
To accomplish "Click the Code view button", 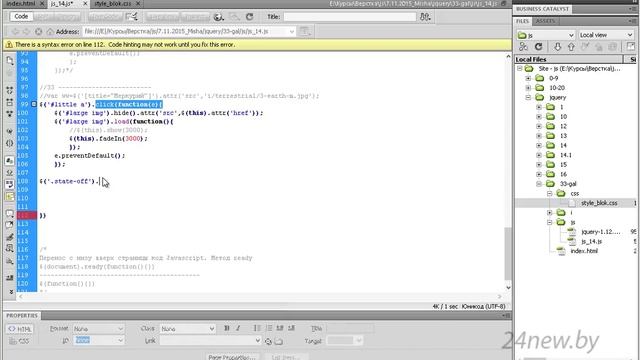I will (21, 16).
